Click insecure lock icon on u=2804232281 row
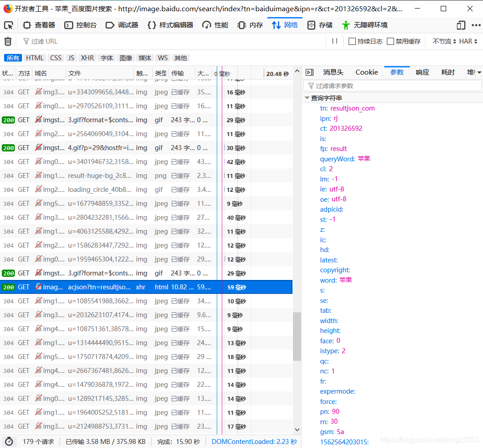Screen dimensions: 483x448 [38, 217]
